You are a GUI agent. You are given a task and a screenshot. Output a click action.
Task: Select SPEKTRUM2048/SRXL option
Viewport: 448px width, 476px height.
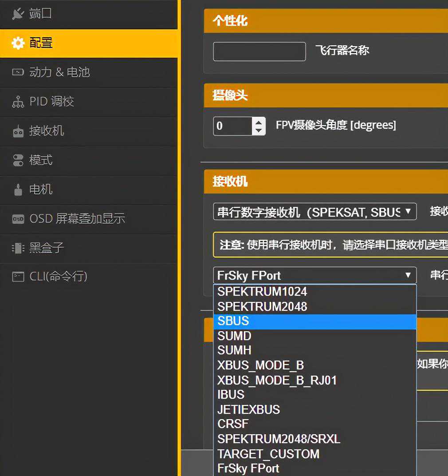[x=314, y=439]
